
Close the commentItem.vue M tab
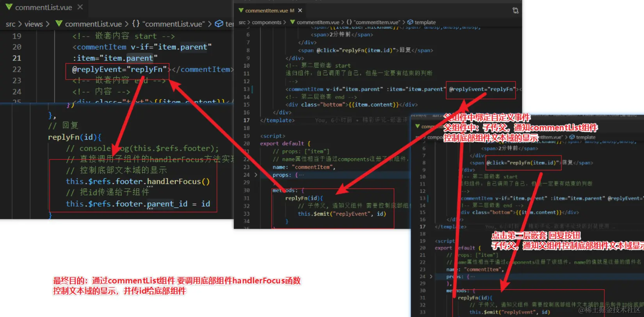click(300, 11)
